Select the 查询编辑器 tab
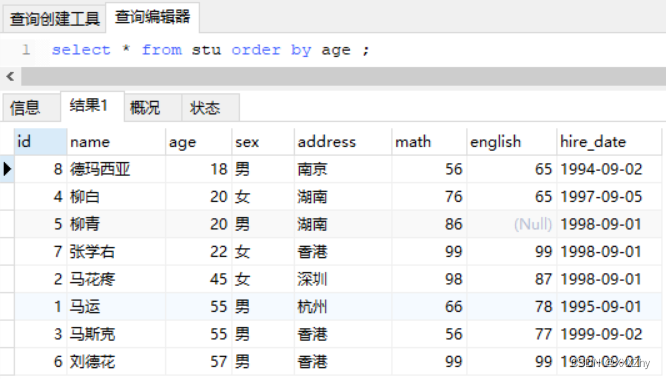This screenshot has width=666, height=379. 152,17
